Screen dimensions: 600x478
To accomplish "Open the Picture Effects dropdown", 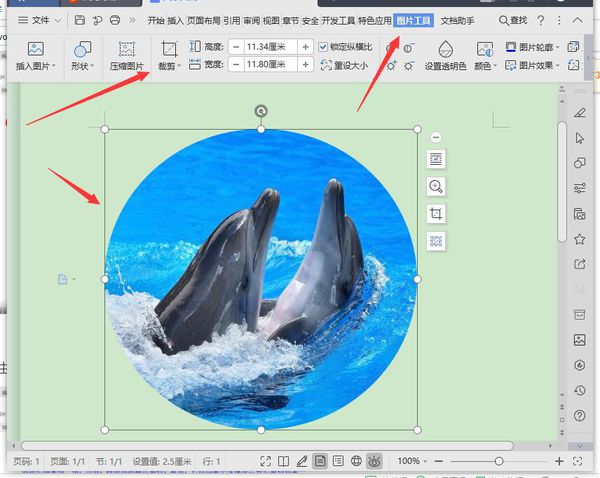I will point(532,65).
